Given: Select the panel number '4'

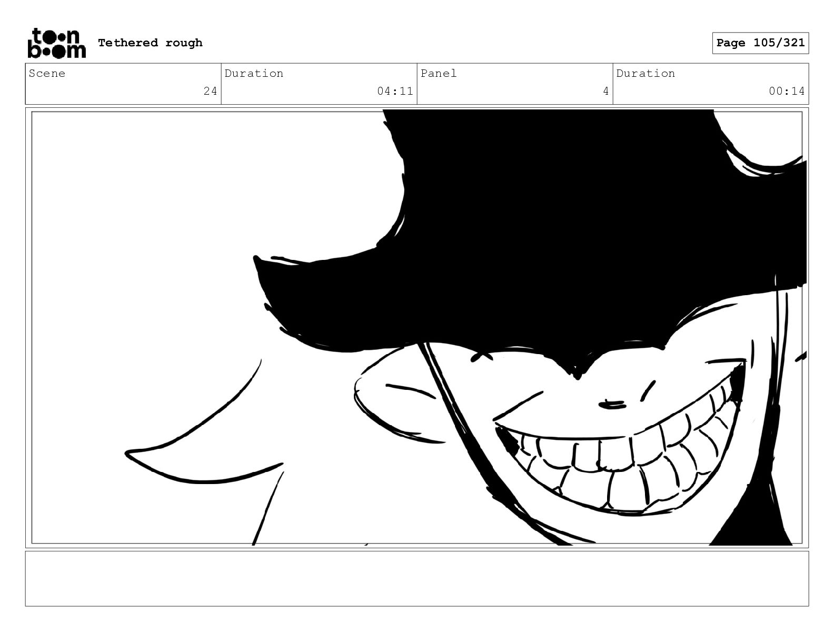Looking at the screenshot, I should click(x=605, y=91).
